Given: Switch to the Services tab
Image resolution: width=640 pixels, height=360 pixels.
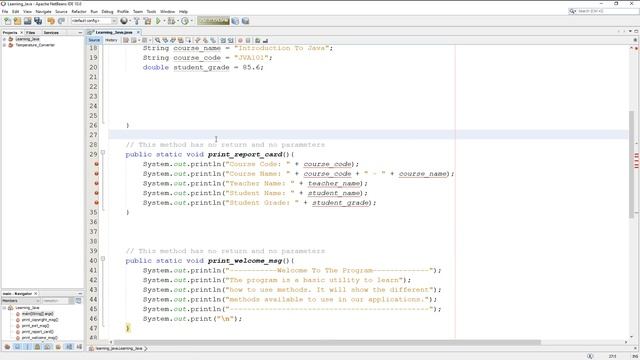Looking at the screenshot, I should click(51, 32).
